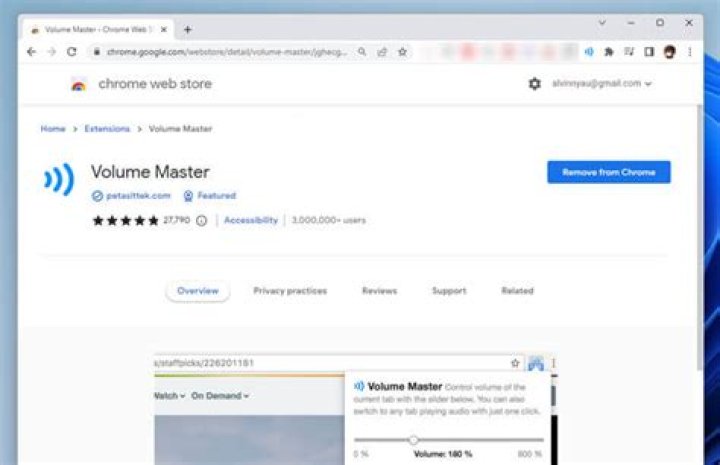The height and width of the screenshot is (465, 720).
Task: Click the rating info circle icon
Action: click(x=201, y=221)
